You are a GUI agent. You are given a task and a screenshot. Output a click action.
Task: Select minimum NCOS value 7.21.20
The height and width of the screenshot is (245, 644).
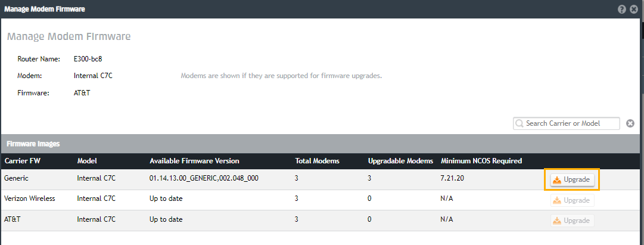[451, 178]
